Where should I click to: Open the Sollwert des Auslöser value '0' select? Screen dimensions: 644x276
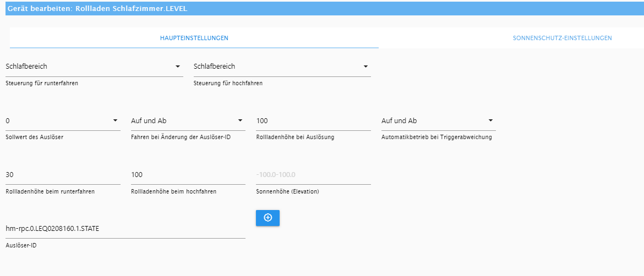[63, 120]
